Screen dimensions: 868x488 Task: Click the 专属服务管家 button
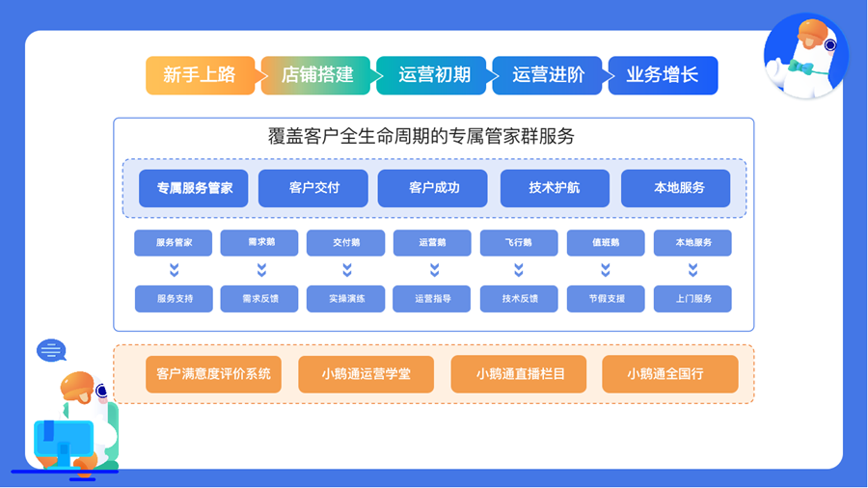(x=193, y=188)
